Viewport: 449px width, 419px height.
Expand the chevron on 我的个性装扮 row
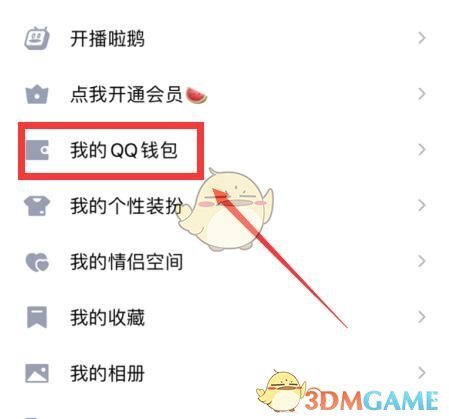tap(422, 205)
